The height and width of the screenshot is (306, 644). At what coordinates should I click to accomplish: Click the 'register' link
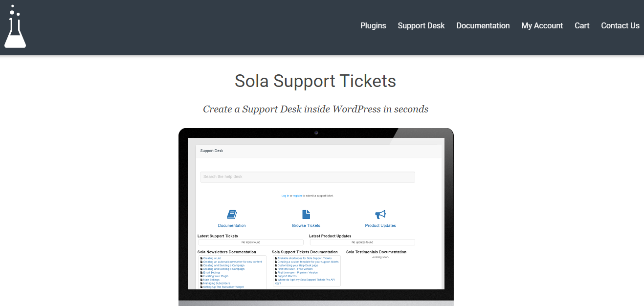pos(297,196)
